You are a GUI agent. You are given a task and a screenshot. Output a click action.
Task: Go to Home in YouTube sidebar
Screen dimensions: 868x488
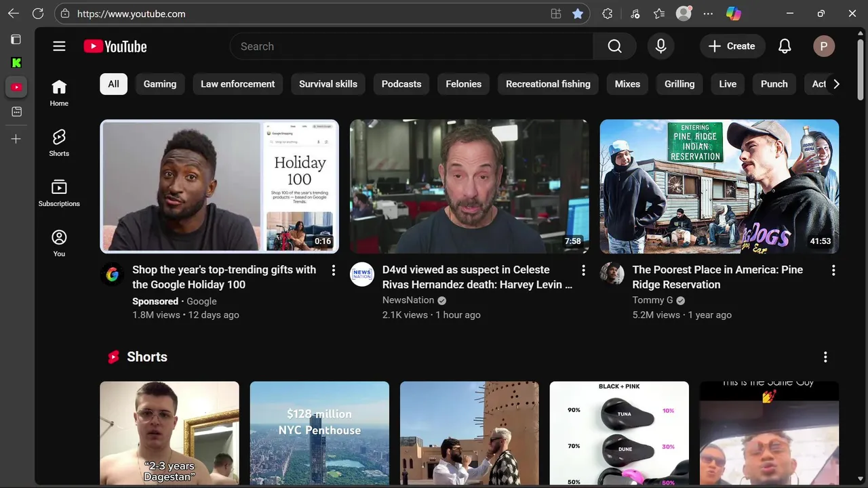point(59,94)
